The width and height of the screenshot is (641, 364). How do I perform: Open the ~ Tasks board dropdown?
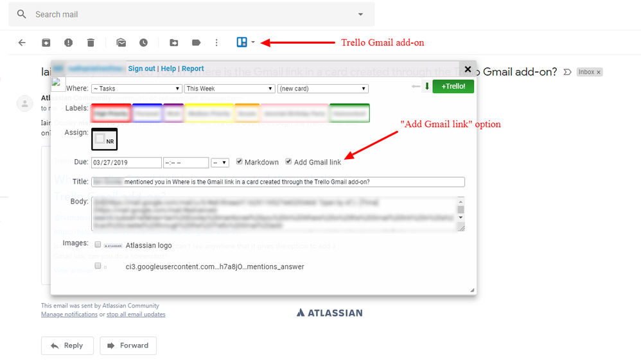tap(137, 89)
